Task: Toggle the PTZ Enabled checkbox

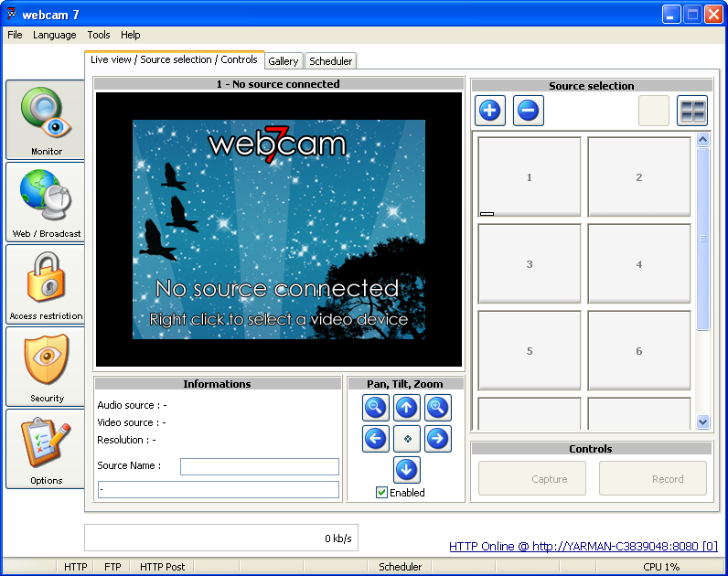Action: tap(381, 493)
